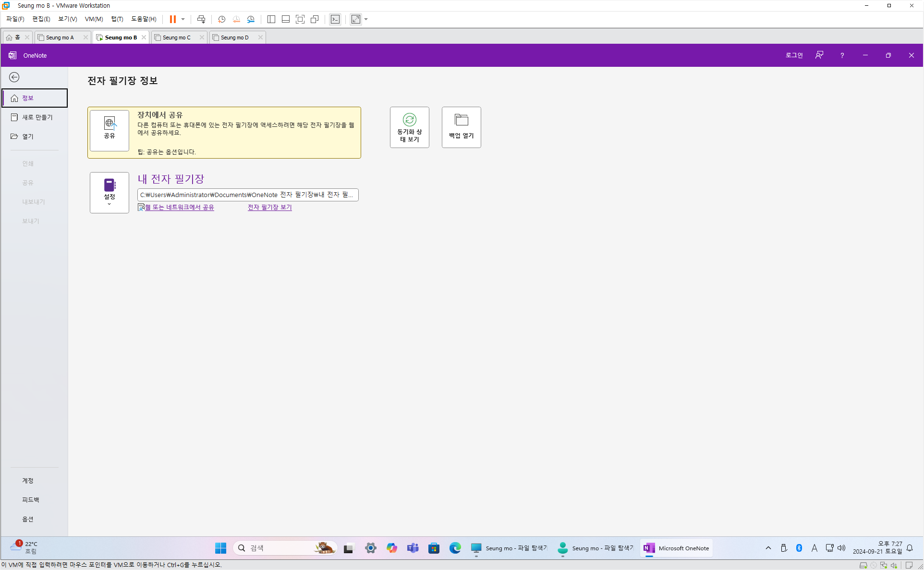The image size is (924, 570).
Task: Open the VM(M) menu
Action: pos(94,19)
